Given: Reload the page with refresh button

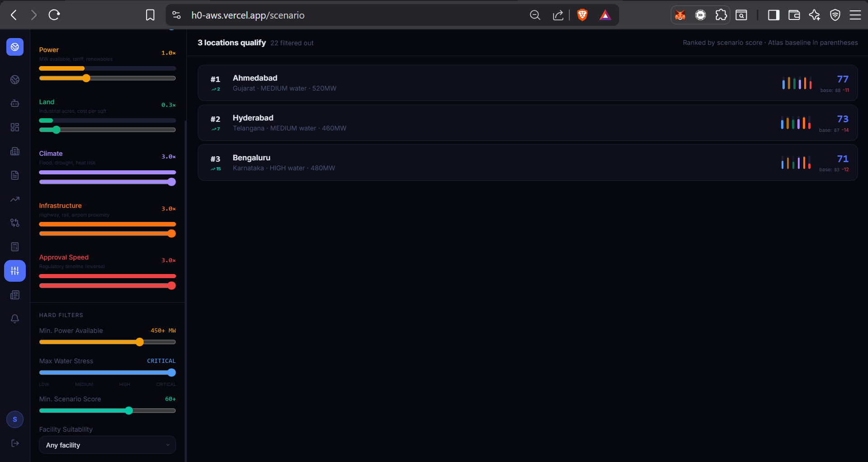Looking at the screenshot, I should pos(54,15).
